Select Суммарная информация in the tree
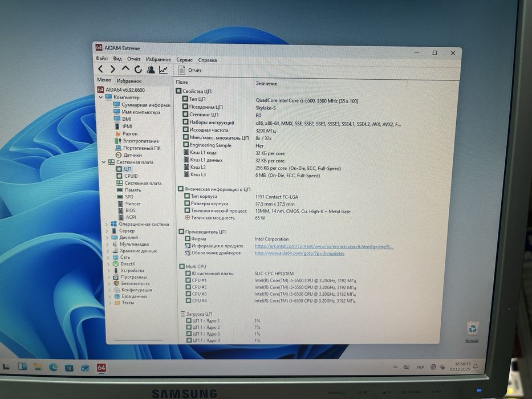 click(x=142, y=105)
